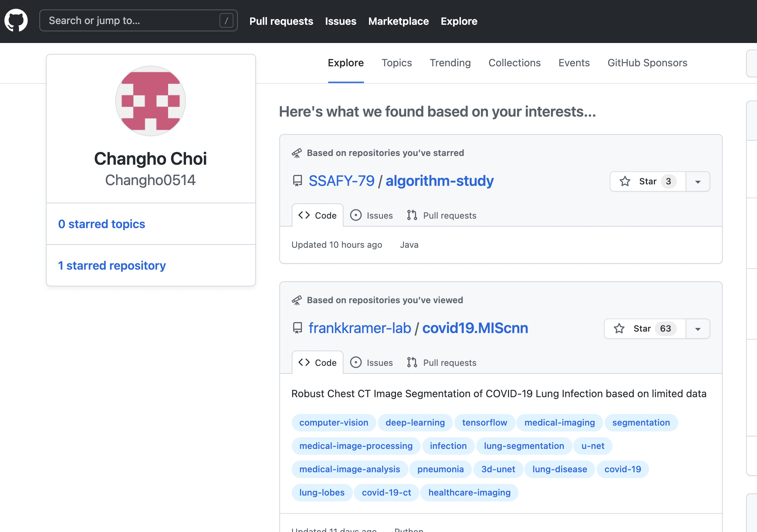Open the 0 starred topics link
The height and width of the screenshot is (532, 757).
click(x=102, y=224)
